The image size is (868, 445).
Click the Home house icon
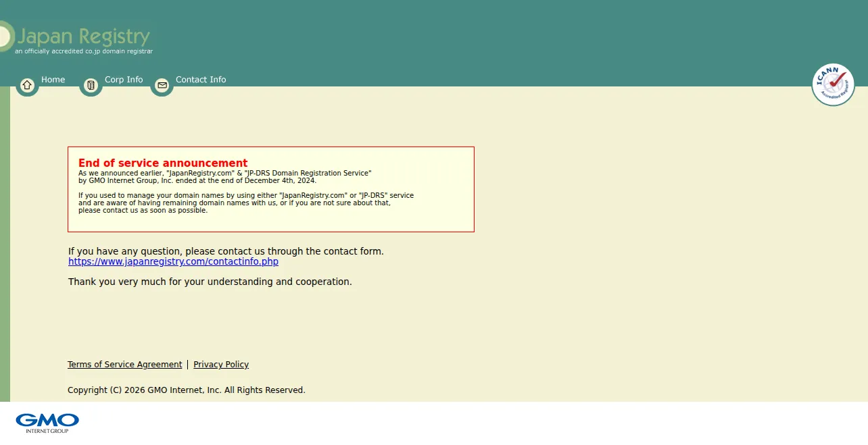coord(27,85)
